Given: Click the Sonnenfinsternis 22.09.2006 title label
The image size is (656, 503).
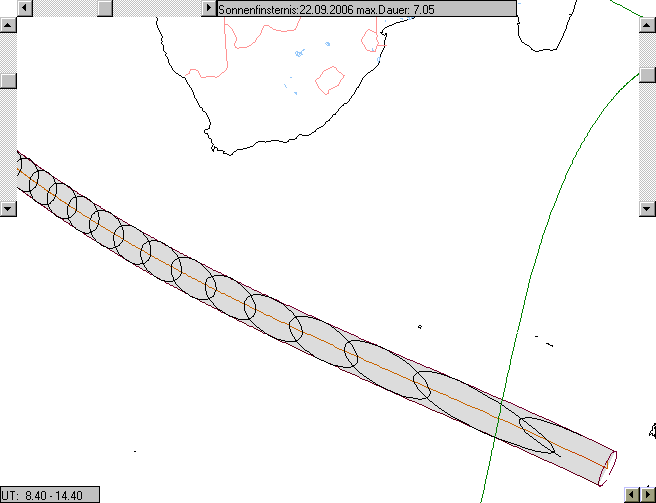Looking at the screenshot, I should (366, 8).
